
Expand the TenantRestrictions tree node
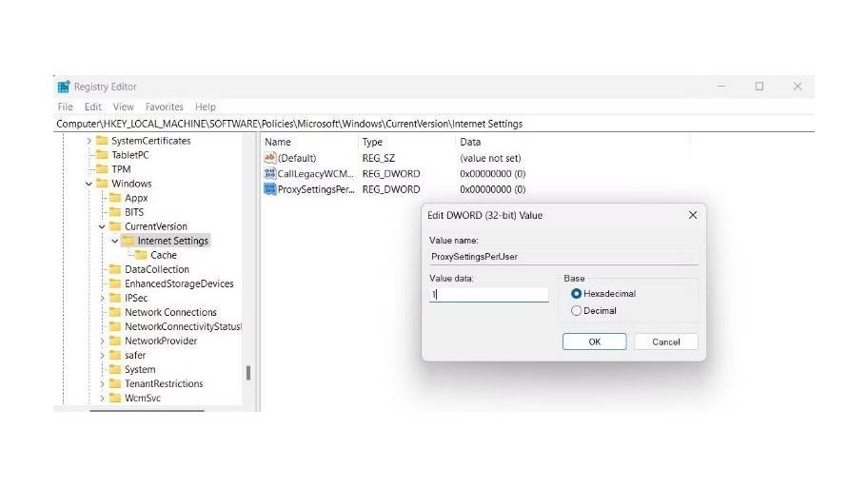tap(102, 384)
